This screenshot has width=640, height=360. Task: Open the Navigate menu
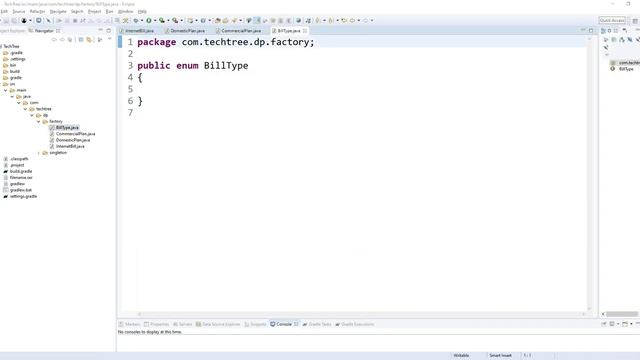[x=58, y=11]
